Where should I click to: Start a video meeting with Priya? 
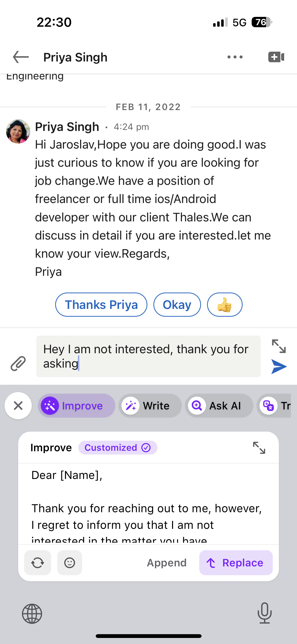click(x=276, y=57)
